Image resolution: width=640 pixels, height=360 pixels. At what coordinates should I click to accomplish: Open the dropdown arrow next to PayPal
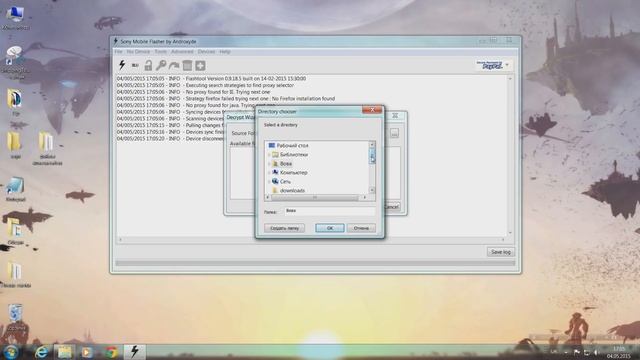[x=507, y=65]
